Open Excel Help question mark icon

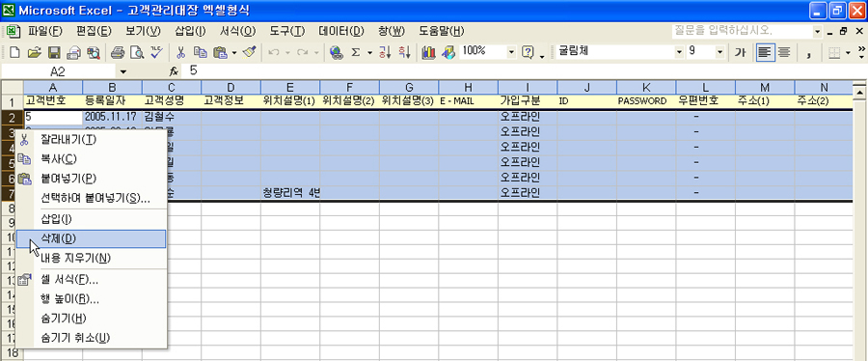click(529, 52)
